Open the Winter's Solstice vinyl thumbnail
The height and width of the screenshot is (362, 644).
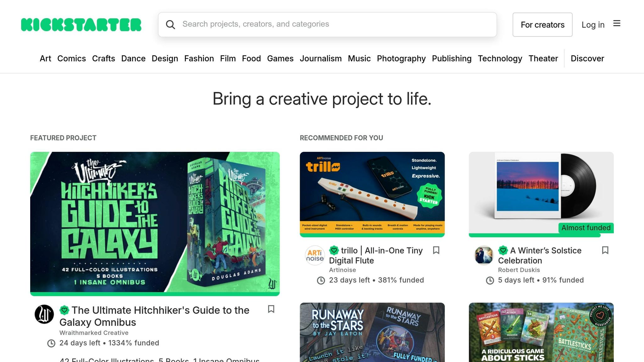tap(541, 193)
